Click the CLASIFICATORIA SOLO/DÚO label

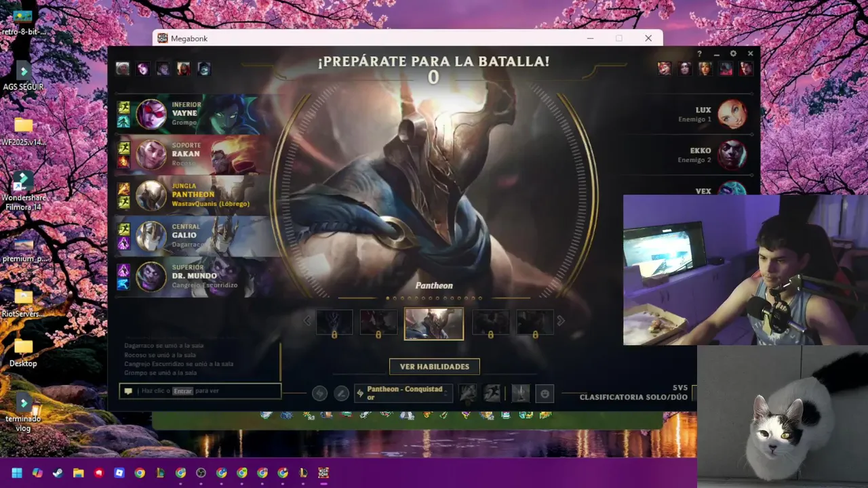pyautogui.click(x=633, y=397)
